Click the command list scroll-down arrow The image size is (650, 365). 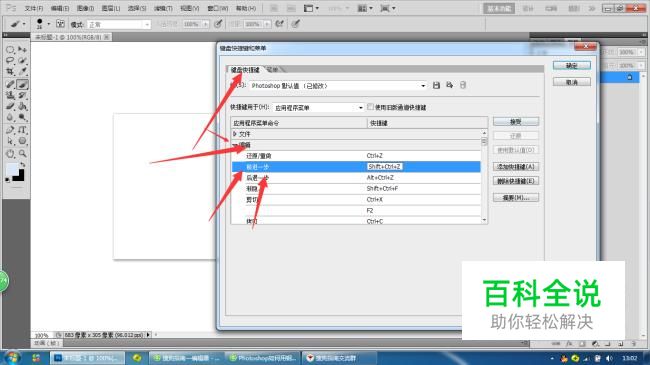pyautogui.click(x=484, y=220)
